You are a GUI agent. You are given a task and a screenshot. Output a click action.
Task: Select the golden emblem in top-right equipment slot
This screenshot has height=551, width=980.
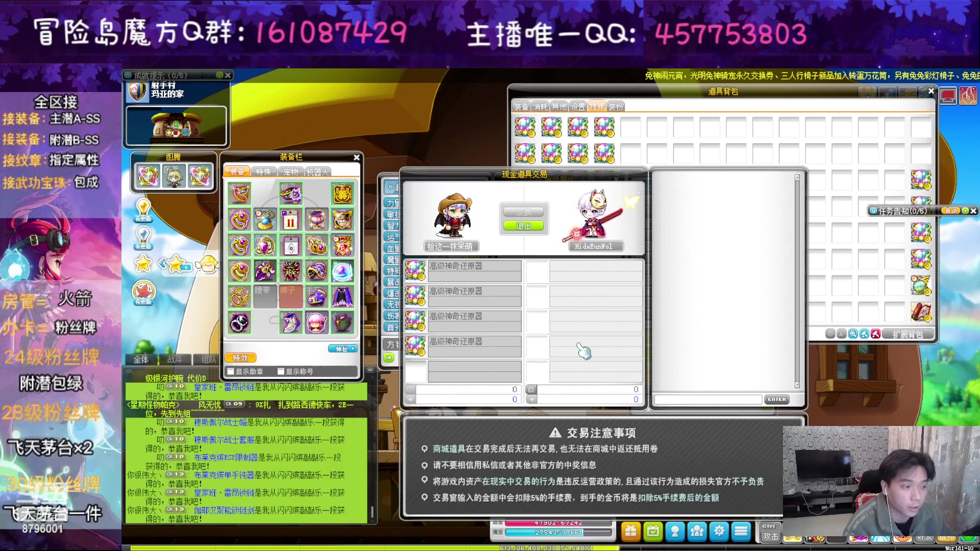tap(342, 194)
